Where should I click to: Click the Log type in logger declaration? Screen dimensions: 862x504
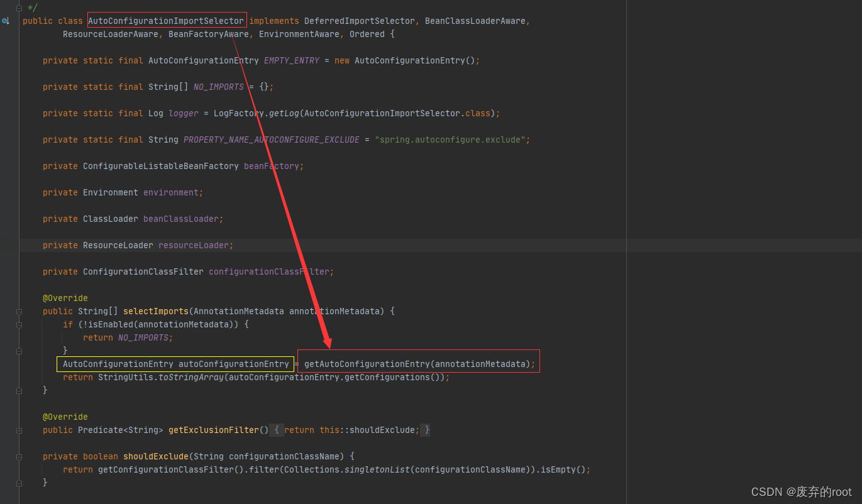pyautogui.click(x=156, y=113)
